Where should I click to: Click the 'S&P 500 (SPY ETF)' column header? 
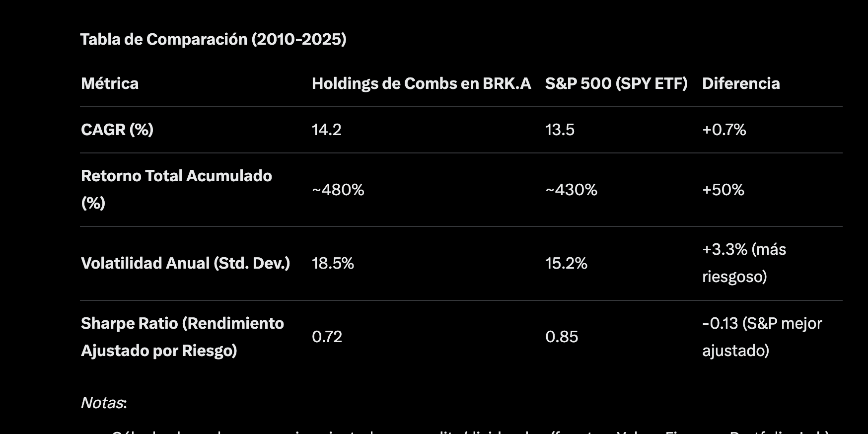616,83
